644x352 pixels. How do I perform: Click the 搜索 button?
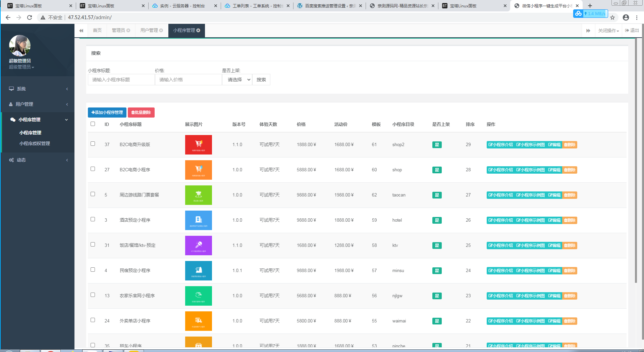pyautogui.click(x=261, y=80)
